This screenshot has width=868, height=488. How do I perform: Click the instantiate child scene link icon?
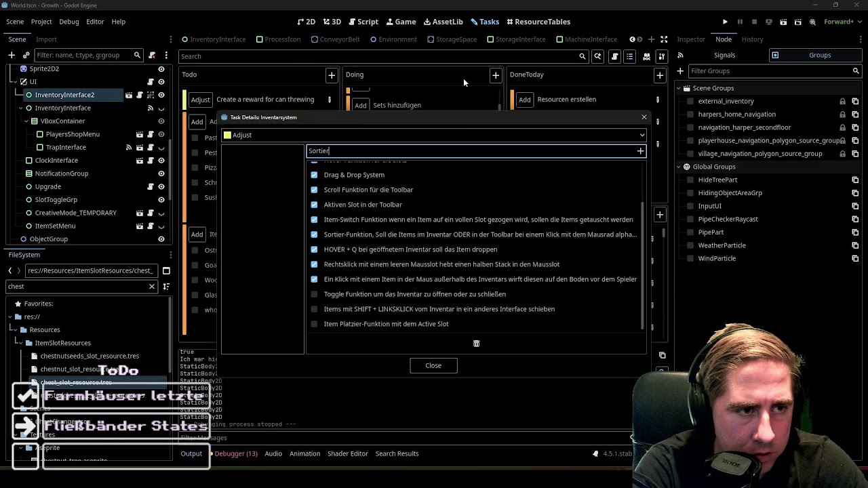[x=26, y=55]
